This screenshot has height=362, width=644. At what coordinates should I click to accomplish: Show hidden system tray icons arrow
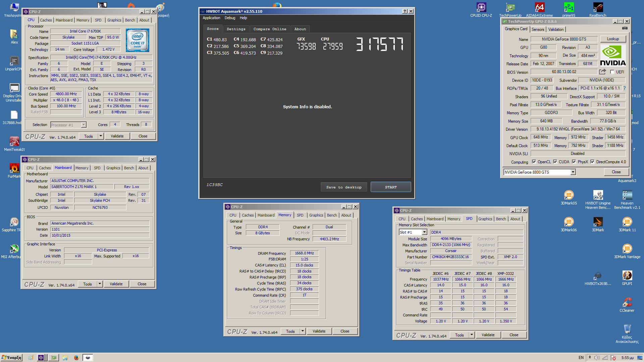pyautogui.click(x=590, y=358)
